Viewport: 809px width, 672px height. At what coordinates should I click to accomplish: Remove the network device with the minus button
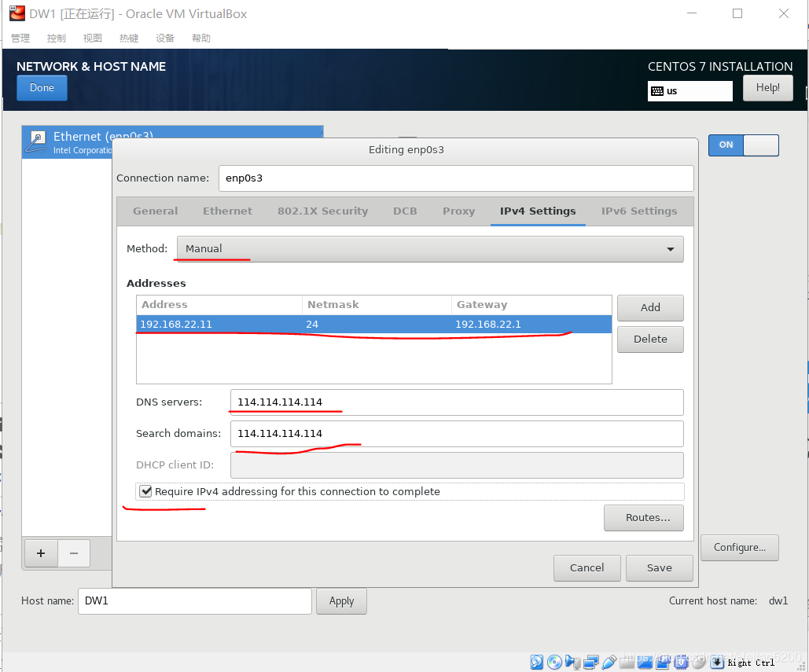[x=74, y=553]
